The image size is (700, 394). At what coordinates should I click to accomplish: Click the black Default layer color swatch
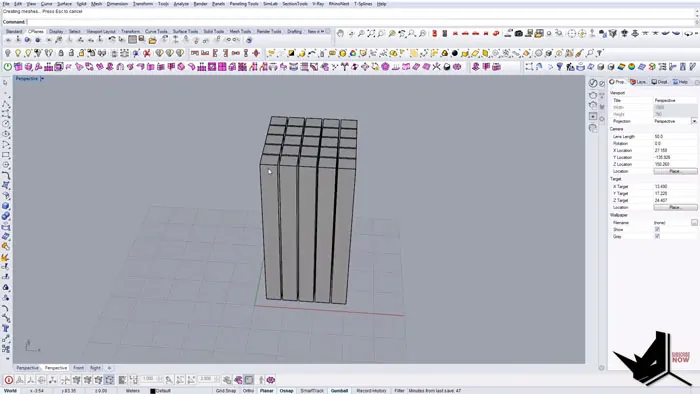[x=153, y=391]
